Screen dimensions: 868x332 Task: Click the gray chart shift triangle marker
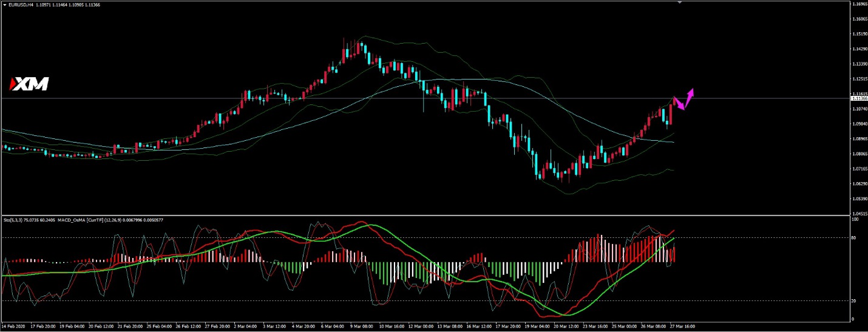pos(679,2)
